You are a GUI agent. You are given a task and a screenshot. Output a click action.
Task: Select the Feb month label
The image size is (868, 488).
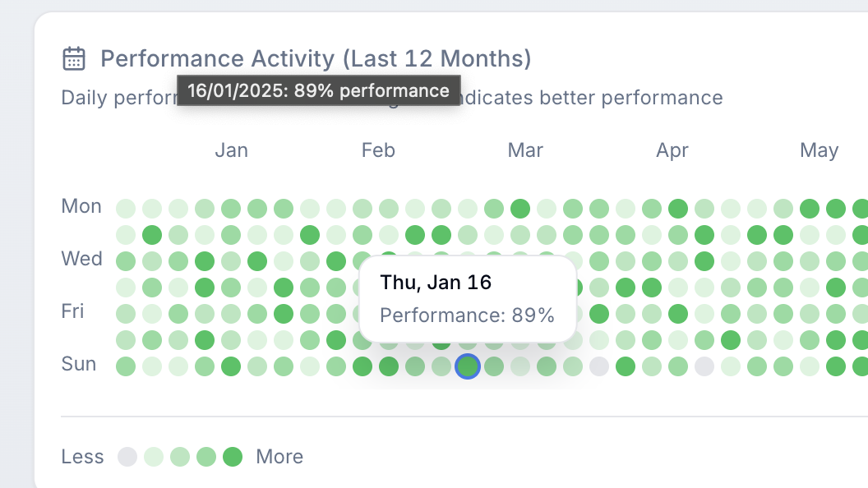(378, 150)
